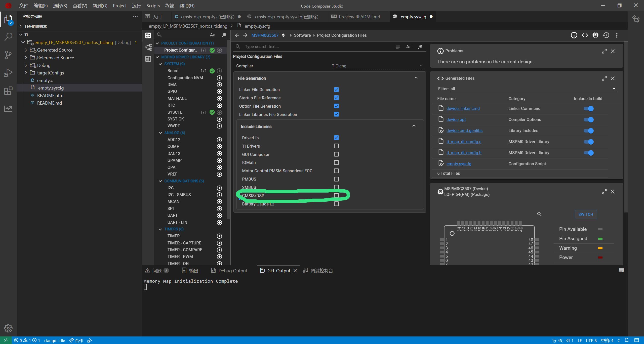Open Source Control in activity bar
Screen dimensions: 644x344
coord(8,55)
